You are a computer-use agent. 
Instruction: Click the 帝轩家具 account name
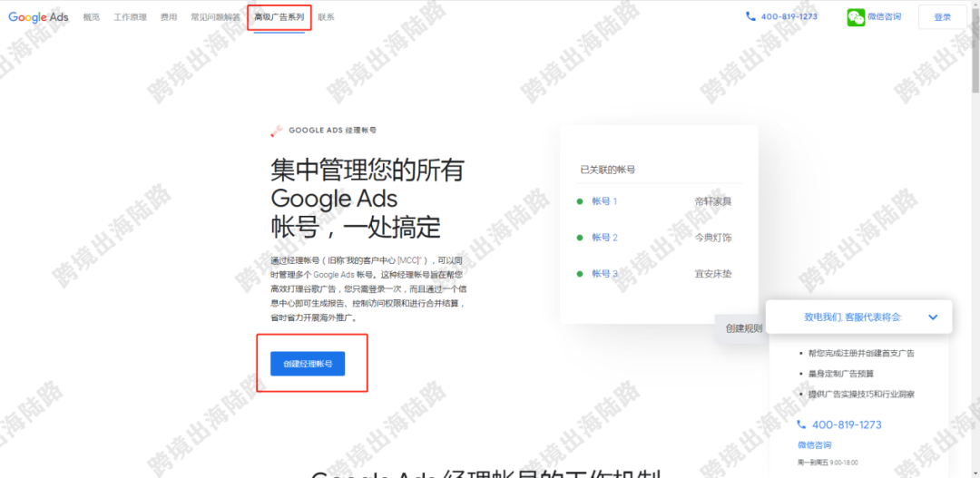point(713,201)
